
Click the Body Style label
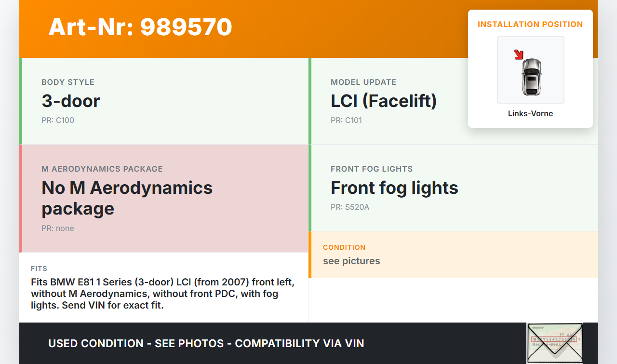click(x=68, y=82)
